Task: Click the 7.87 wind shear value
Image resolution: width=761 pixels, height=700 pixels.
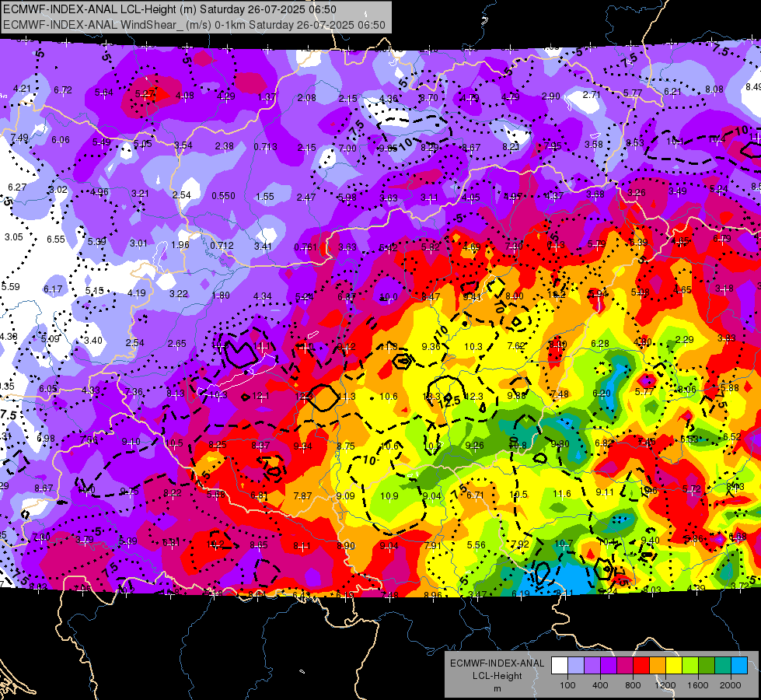Action: click(x=302, y=495)
